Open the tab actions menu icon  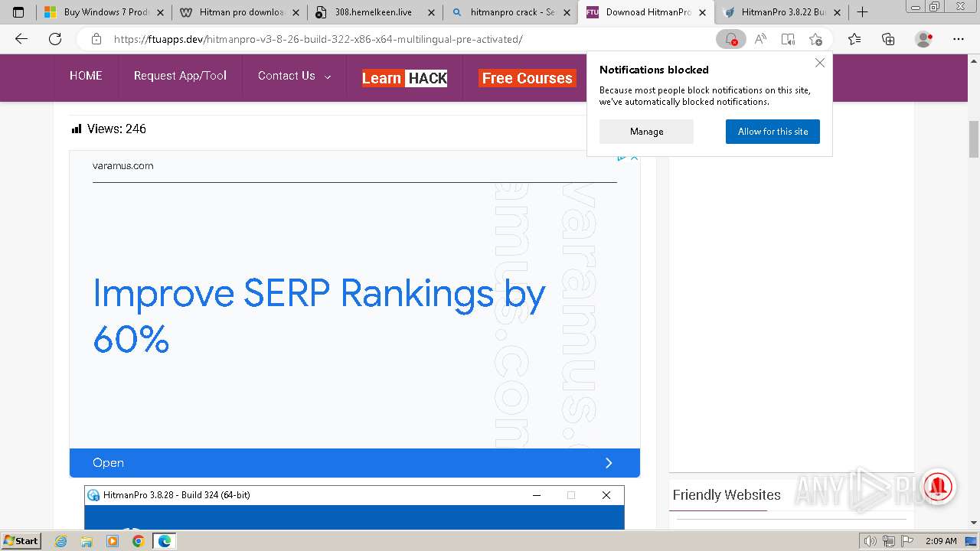tap(18, 12)
